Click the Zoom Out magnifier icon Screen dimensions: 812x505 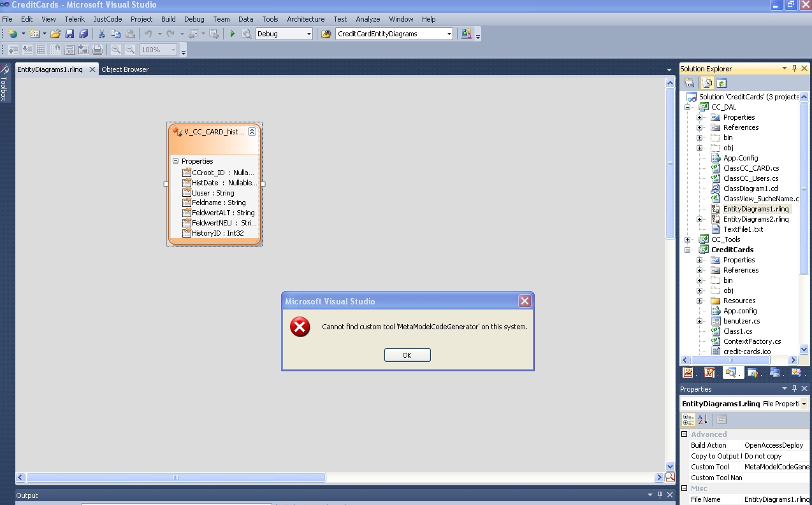pos(130,50)
